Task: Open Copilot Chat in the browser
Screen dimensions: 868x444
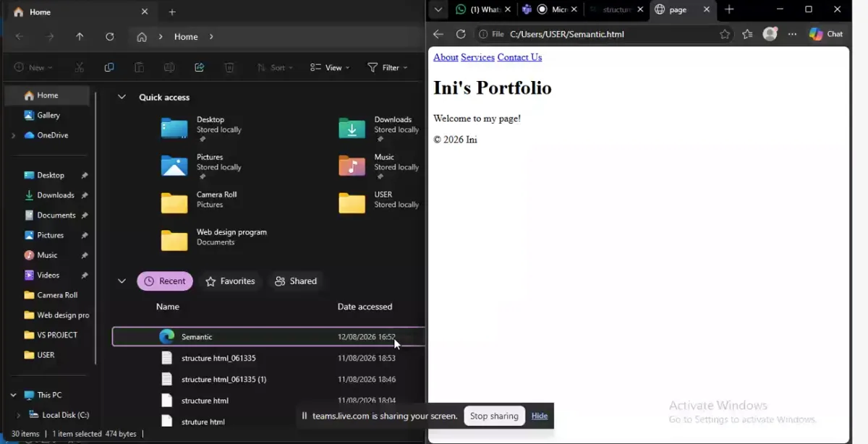Action: click(826, 34)
